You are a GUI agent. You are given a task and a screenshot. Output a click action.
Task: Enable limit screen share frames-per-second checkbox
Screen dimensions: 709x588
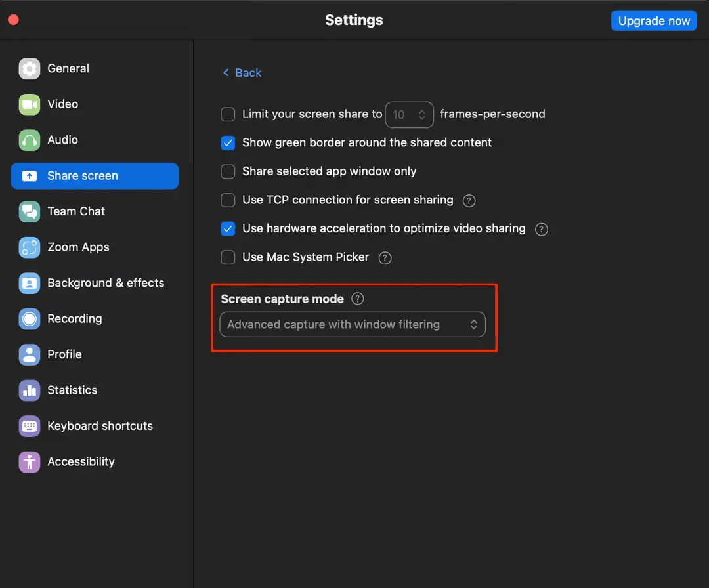coord(228,114)
